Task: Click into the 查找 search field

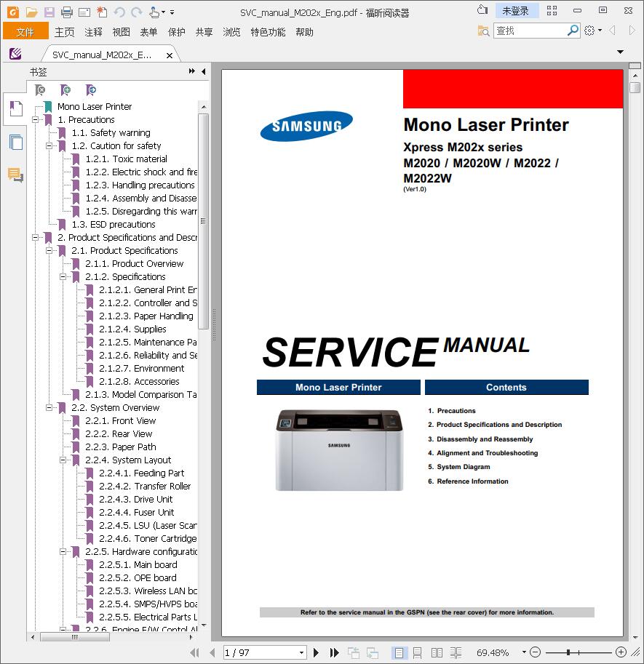Action: tap(530, 31)
